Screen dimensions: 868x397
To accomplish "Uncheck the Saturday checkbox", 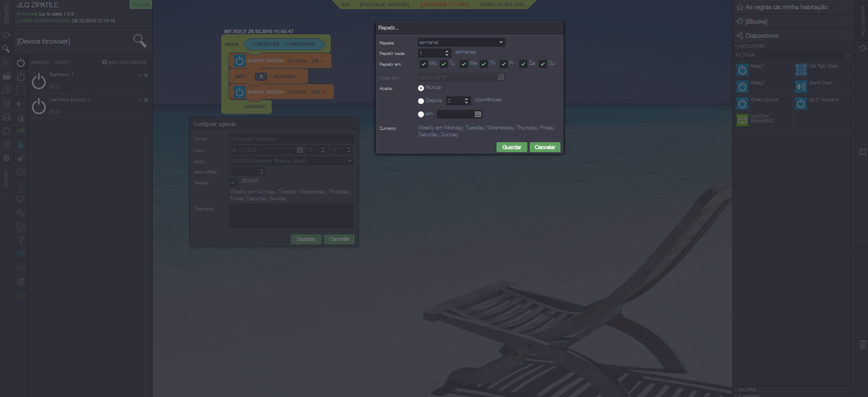I will click(523, 64).
